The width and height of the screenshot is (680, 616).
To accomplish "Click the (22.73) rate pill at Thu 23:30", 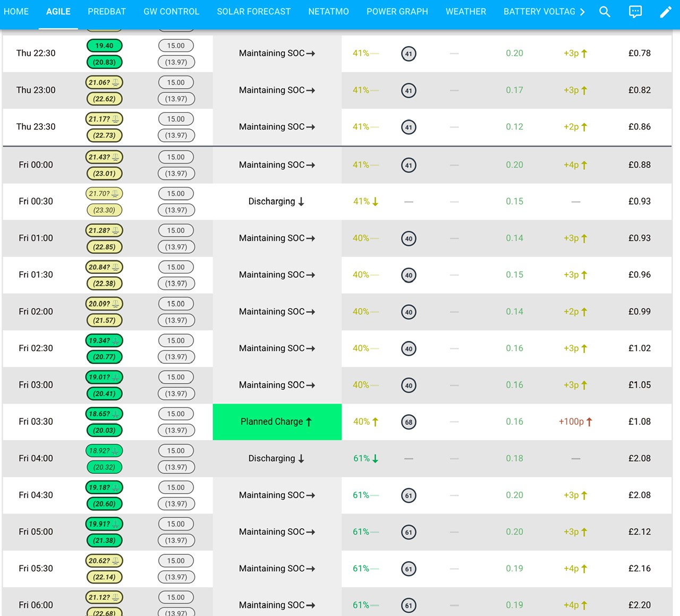I will (104, 135).
